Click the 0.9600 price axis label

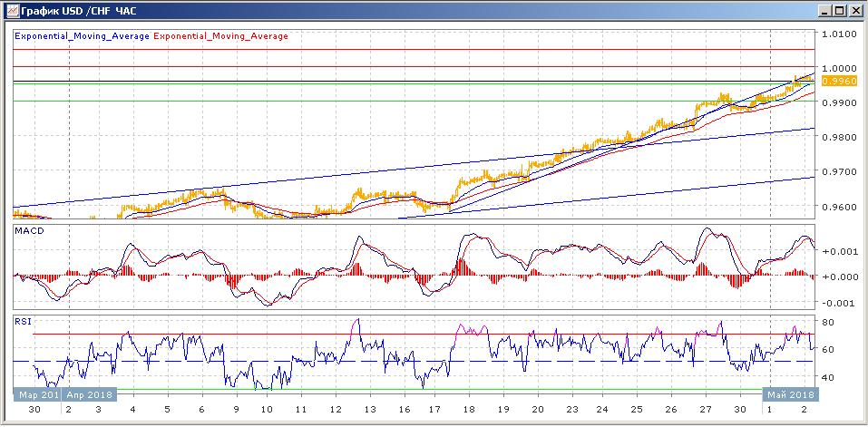coord(839,207)
